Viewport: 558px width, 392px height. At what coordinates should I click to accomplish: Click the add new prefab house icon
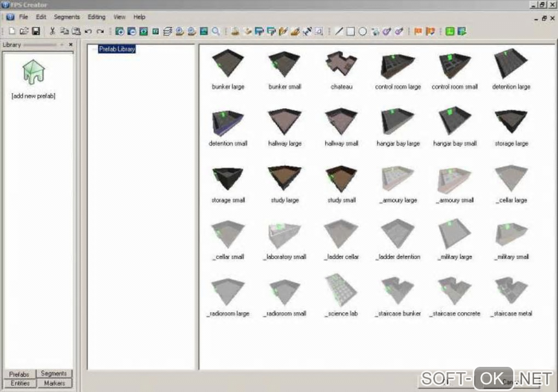tap(33, 72)
